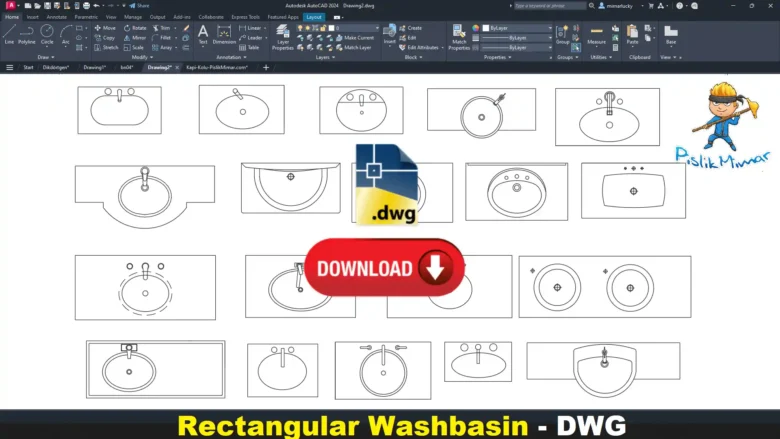Select the Line drawing tool

tap(9, 34)
